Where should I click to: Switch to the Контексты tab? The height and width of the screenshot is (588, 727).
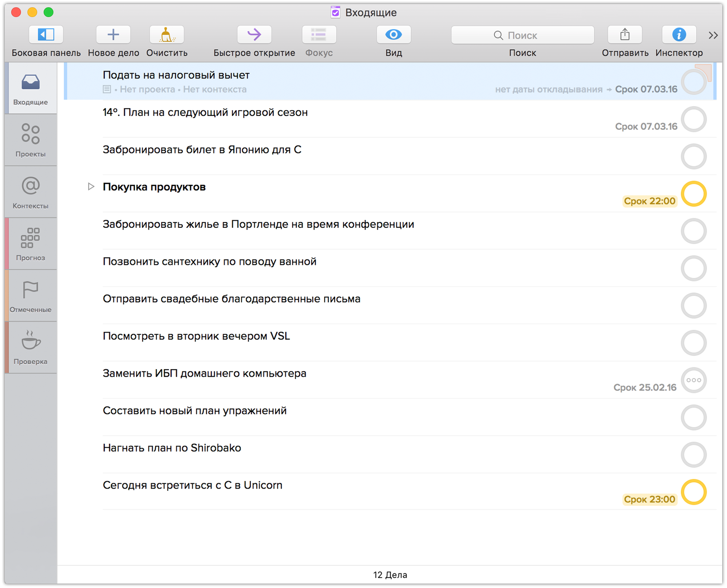tap(31, 192)
